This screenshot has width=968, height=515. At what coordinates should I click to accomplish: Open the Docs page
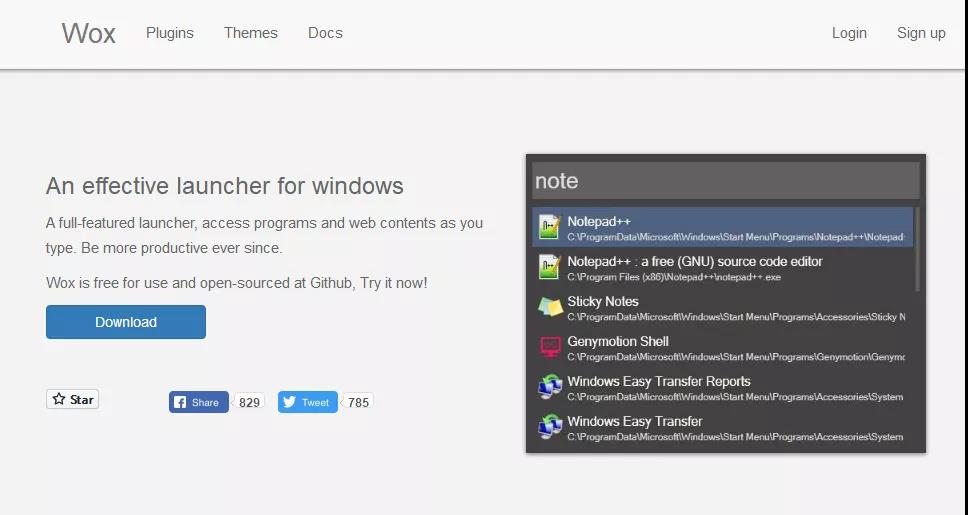[x=325, y=33]
